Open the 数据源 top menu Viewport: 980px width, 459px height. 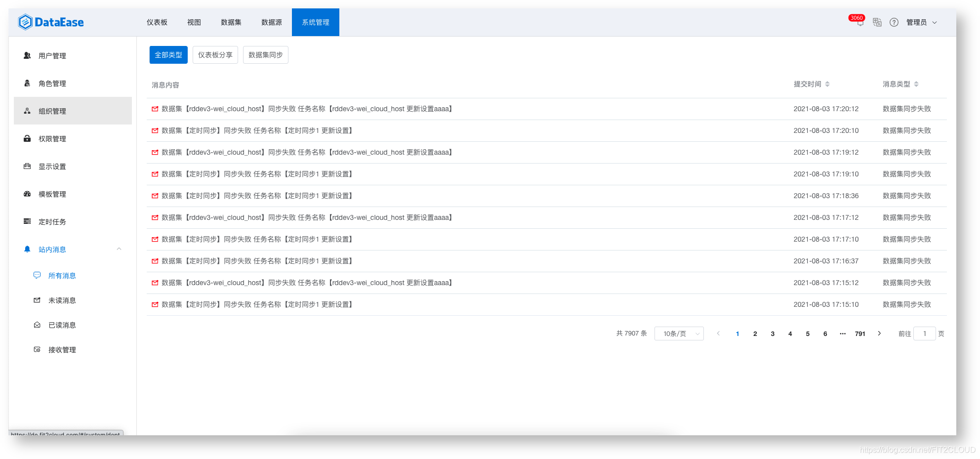click(x=272, y=22)
